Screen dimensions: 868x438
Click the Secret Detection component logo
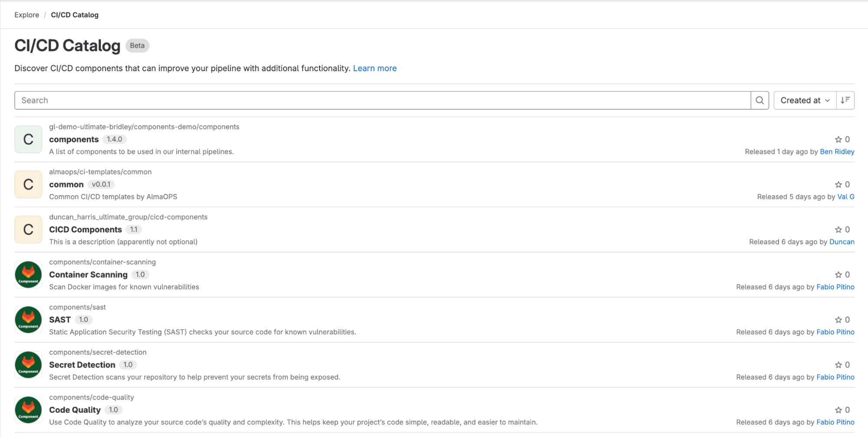(x=28, y=365)
